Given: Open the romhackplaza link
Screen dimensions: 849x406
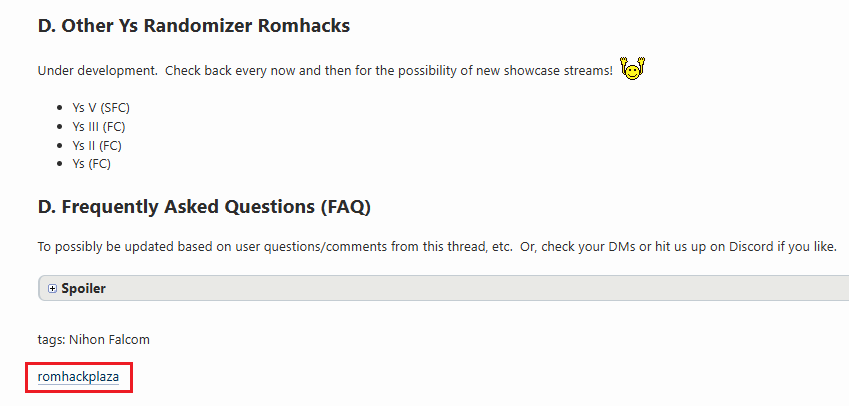Looking at the screenshot, I should click(x=78, y=377).
